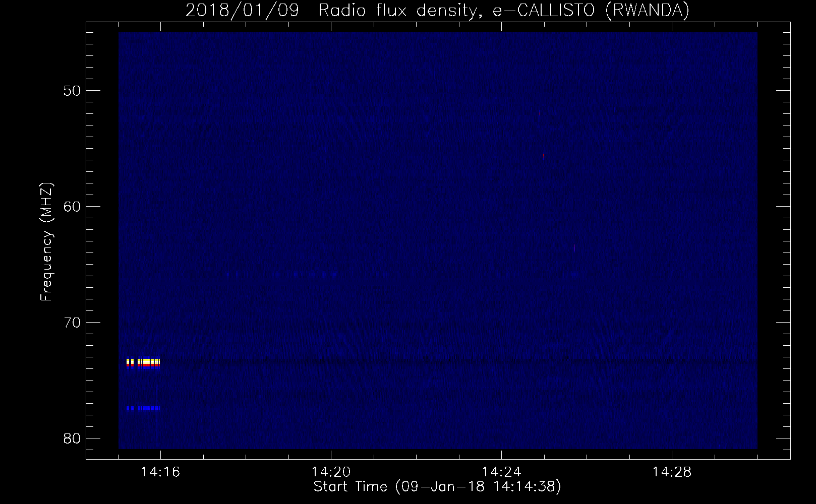Click the bright yellow-red burst near 73 MHz
Image resolution: width=816 pixels, height=504 pixels.
[143, 363]
